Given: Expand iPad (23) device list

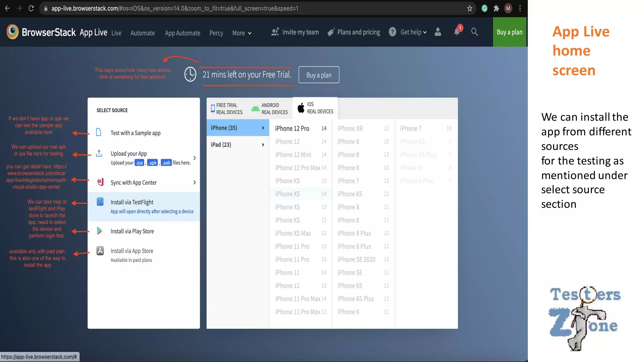Looking at the screenshot, I should (x=237, y=145).
